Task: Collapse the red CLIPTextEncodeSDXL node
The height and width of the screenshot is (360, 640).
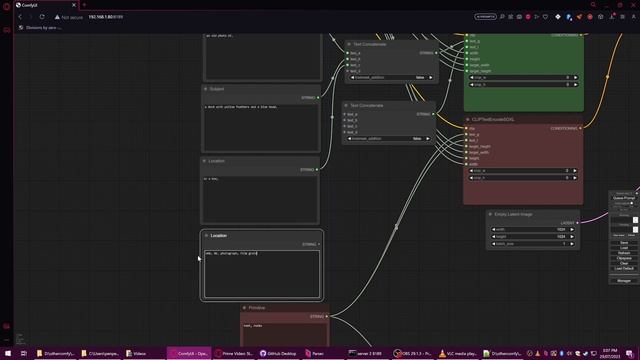Action: pos(467,120)
